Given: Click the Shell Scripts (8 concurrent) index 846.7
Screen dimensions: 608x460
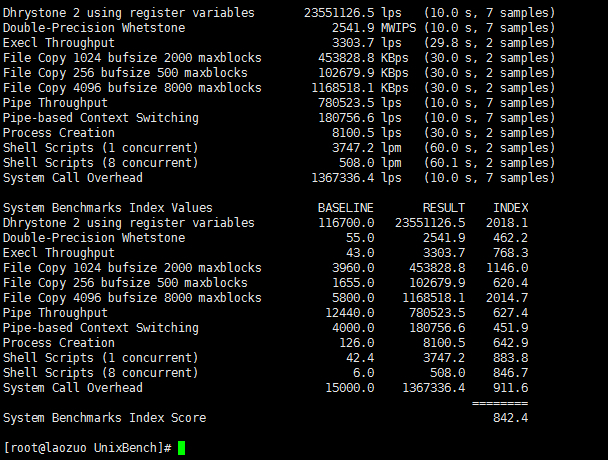Looking at the screenshot, I should pyautogui.click(x=510, y=373).
